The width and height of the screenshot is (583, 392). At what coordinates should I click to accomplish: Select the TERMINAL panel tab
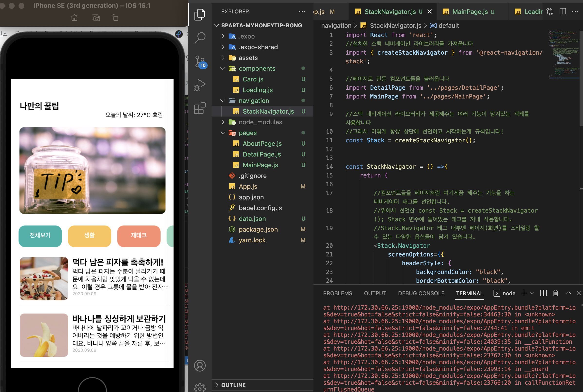pyautogui.click(x=469, y=293)
